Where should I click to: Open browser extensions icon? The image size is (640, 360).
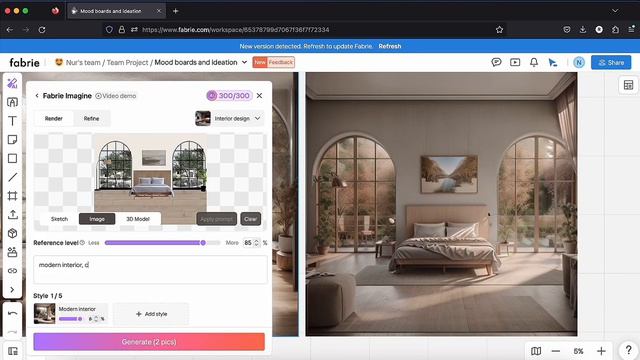615,29
